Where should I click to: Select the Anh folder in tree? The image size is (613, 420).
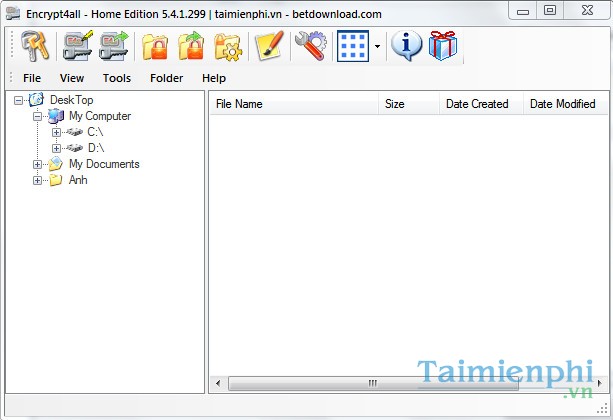click(x=78, y=180)
